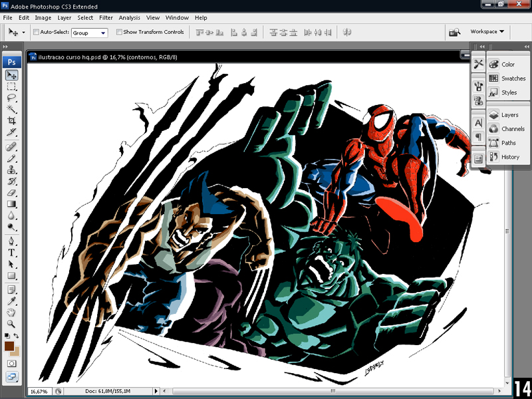Open the Layers panel

(x=509, y=115)
